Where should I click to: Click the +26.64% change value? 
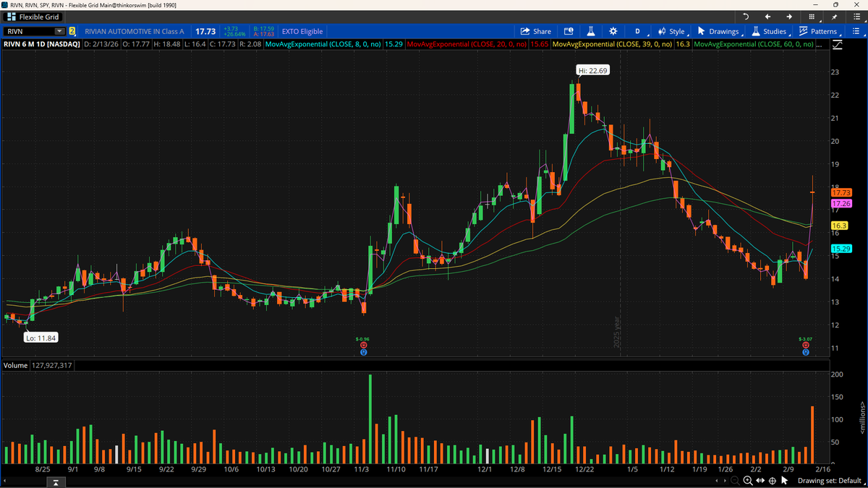235,34
